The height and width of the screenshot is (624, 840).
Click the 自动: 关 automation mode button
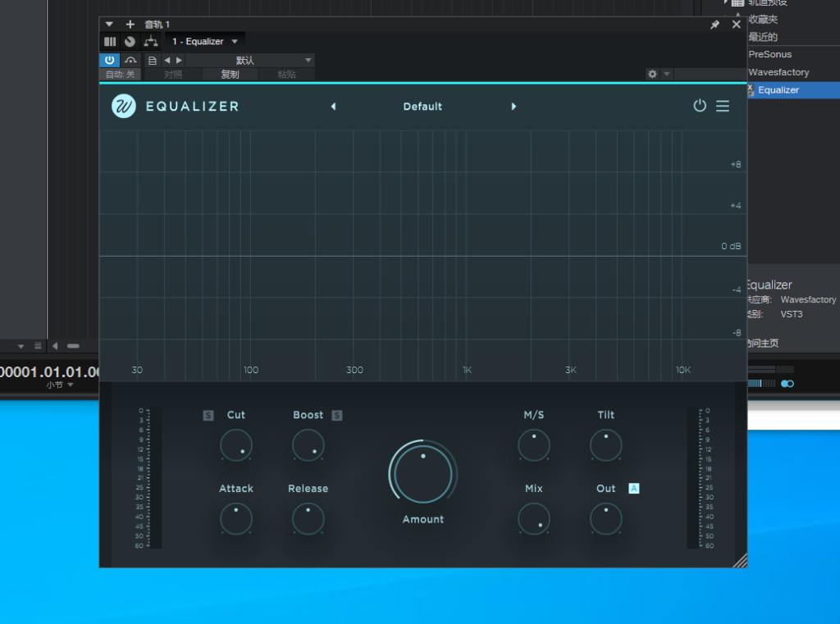(x=120, y=75)
